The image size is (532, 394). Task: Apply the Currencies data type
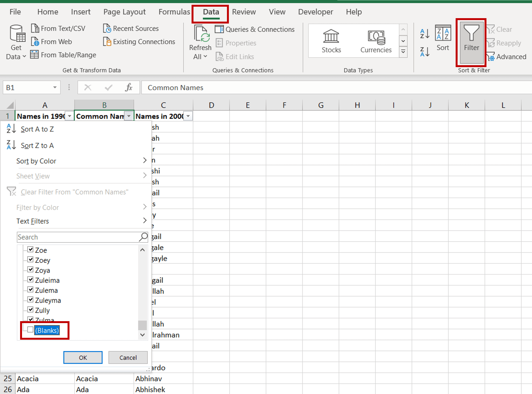coord(376,41)
